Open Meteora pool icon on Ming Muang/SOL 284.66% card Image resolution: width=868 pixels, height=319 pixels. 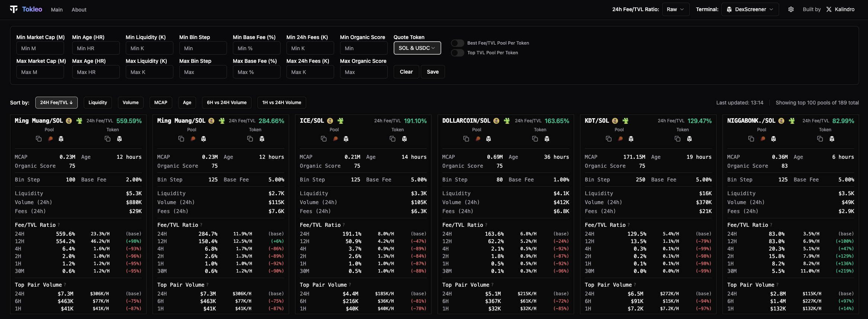[x=193, y=139]
